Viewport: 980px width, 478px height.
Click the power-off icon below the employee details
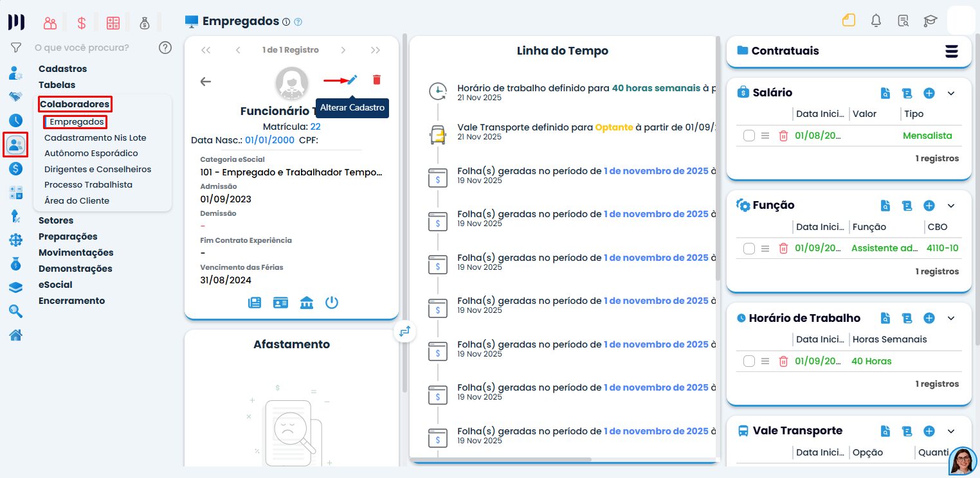pos(332,302)
